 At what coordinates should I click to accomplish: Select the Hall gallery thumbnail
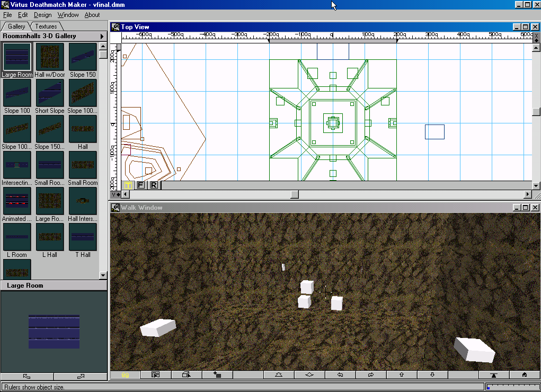(x=83, y=129)
